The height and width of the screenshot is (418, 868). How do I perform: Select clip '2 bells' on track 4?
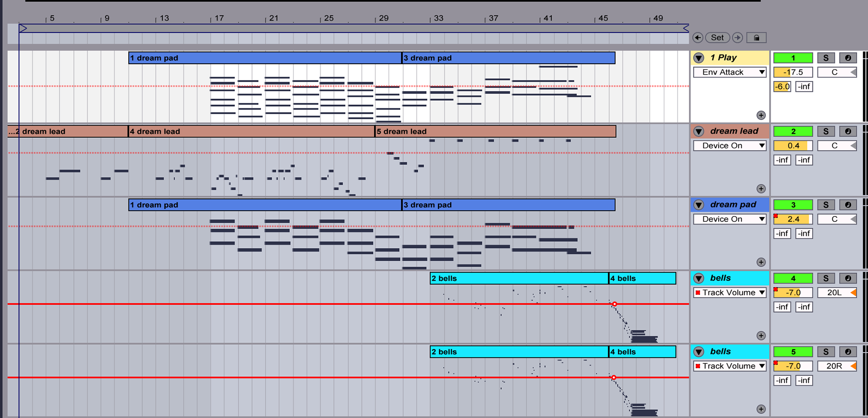[x=519, y=278]
